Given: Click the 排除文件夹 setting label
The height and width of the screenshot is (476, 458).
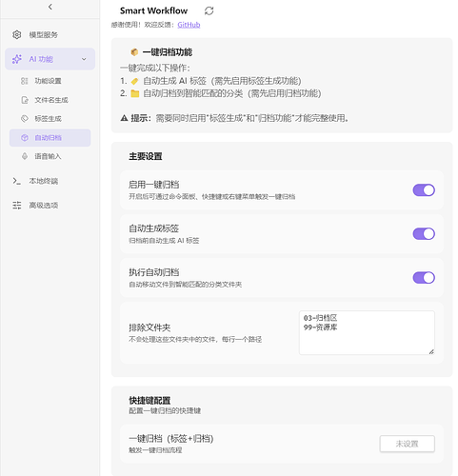Looking at the screenshot, I should tap(149, 327).
